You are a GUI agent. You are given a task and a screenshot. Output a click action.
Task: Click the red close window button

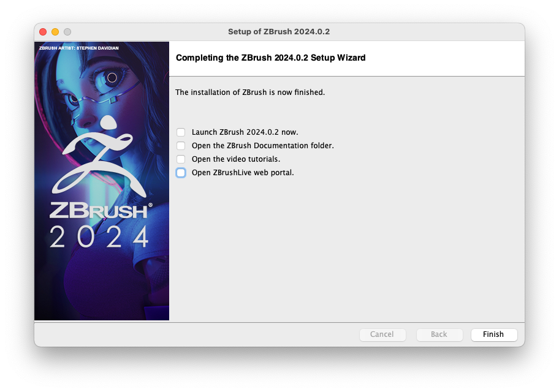(42, 31)
